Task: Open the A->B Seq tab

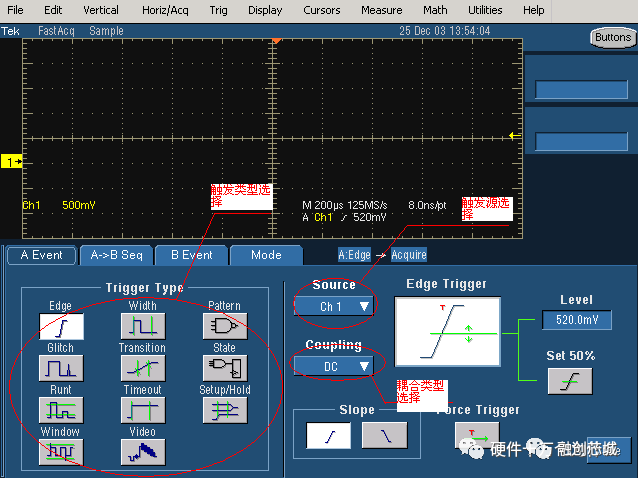Action: point(116,255)
